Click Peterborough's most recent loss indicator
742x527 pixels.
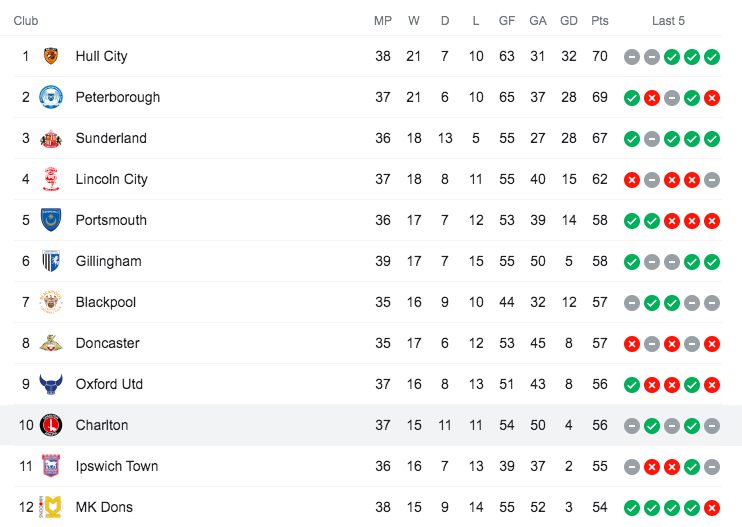tap(712, 98)
